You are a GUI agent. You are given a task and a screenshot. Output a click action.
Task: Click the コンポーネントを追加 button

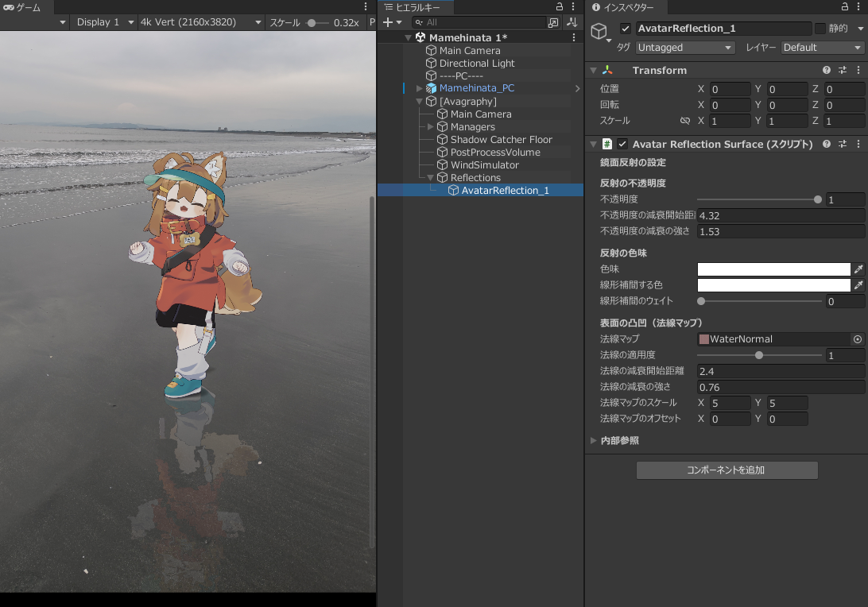click(x=727, y=470)
